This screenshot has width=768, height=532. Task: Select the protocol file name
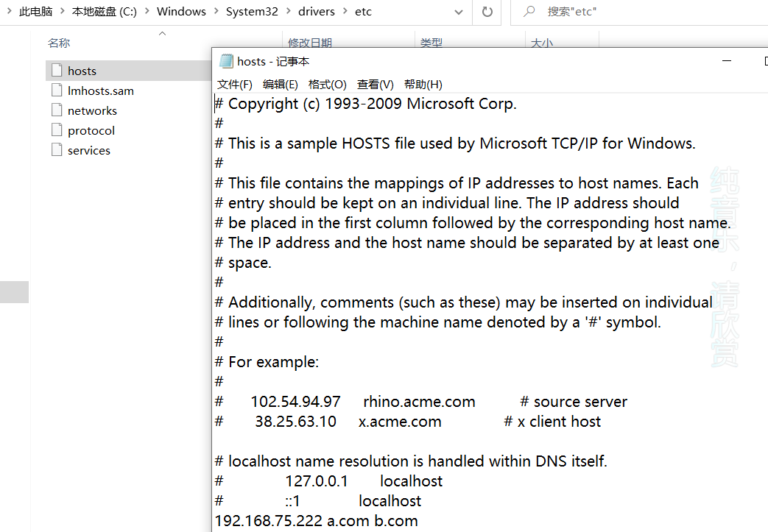[91, 131]
